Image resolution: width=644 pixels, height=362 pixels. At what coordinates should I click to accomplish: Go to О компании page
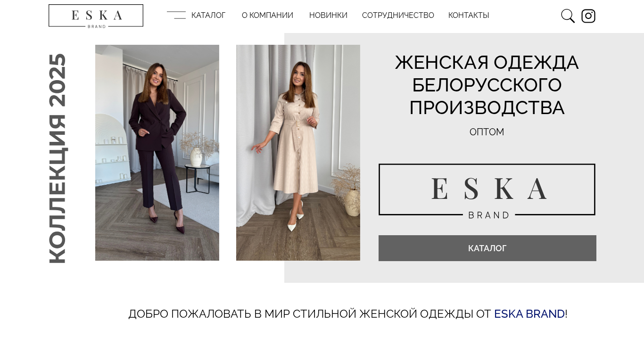[267, 15]
